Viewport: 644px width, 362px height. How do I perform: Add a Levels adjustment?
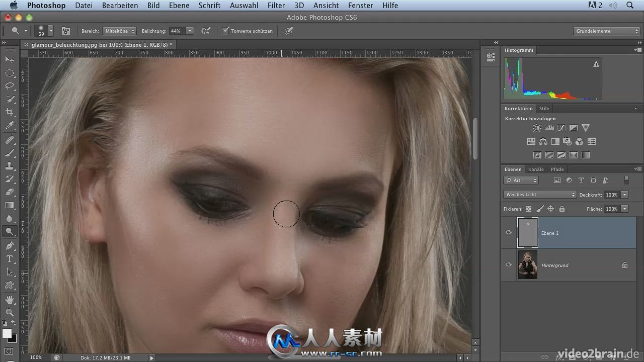(x=549, y=128)
